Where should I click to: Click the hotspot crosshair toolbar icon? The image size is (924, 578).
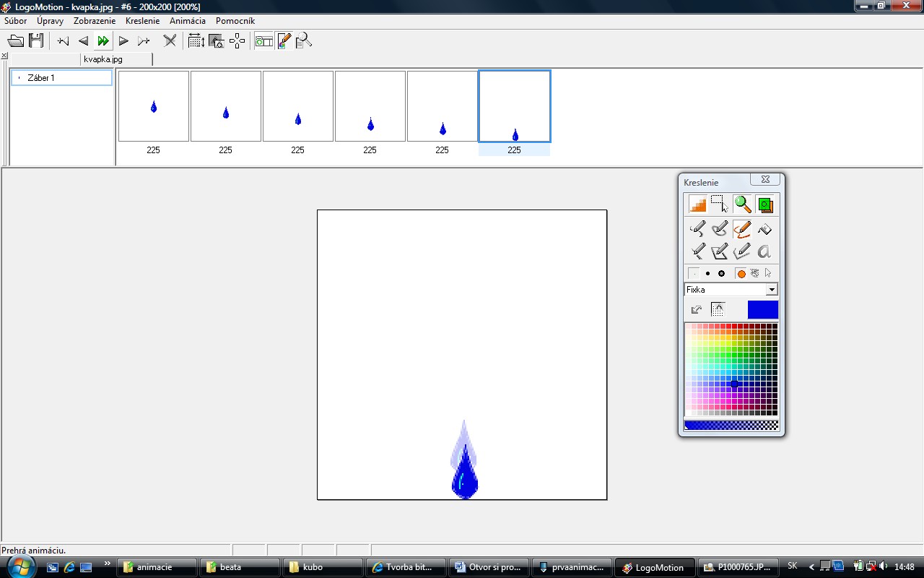[x=237, y=41]
